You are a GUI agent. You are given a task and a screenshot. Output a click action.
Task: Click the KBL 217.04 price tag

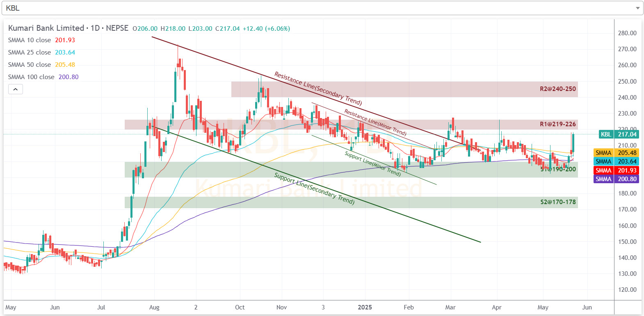pos(619,134)
